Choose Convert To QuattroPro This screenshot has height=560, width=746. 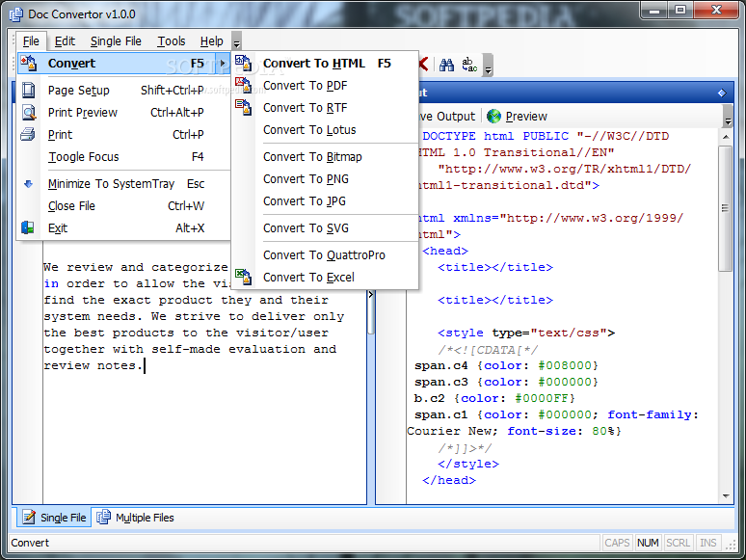point(325,255)
